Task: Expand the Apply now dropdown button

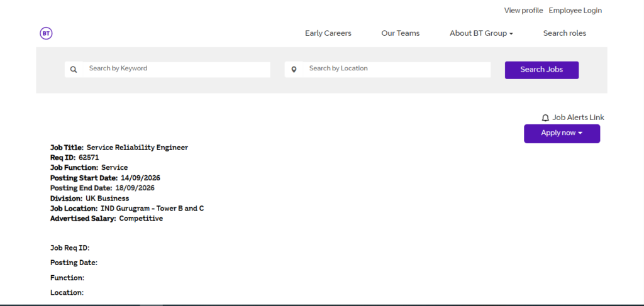Action: (x=562, y=133)
